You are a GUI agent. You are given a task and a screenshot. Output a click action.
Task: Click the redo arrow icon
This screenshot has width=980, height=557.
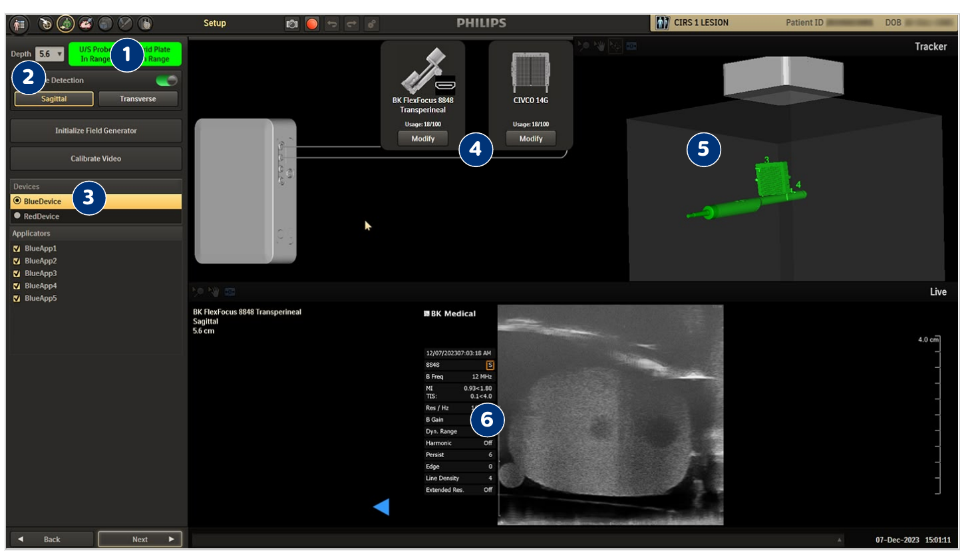click(352, 24)
